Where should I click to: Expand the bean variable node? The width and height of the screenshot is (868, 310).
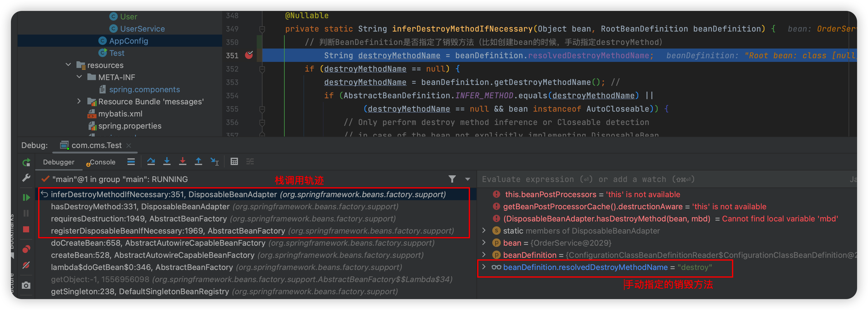pyautogui.click(x=484, y=243)
